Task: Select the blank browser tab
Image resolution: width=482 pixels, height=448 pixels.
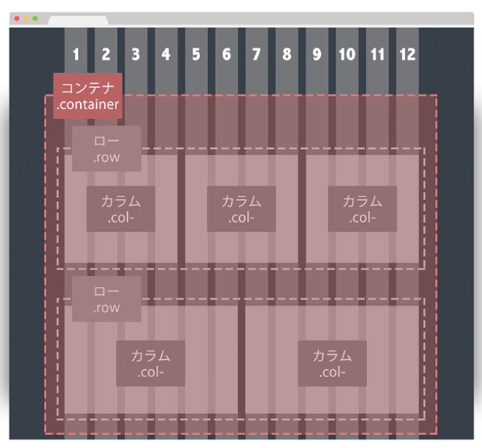Action: 78,20
